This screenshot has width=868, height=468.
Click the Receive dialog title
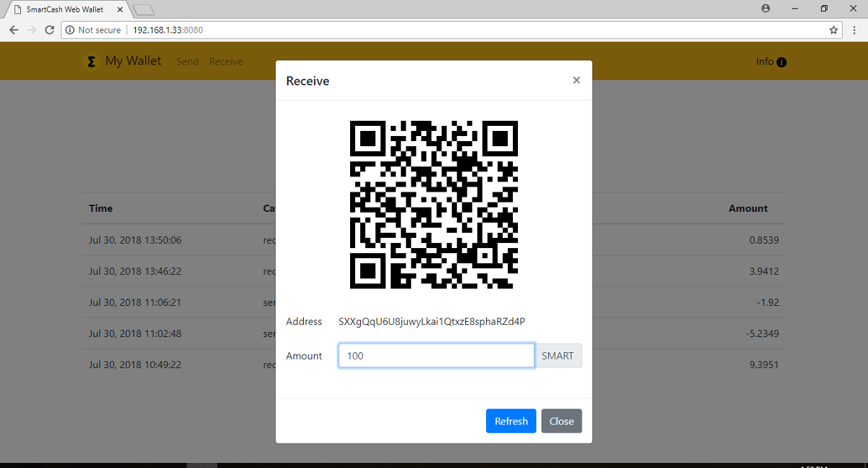tap(307, 81)
